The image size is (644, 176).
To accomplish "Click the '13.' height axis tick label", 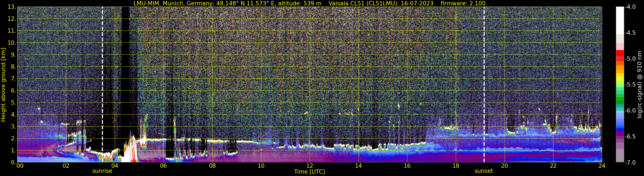I will (12, 7).
